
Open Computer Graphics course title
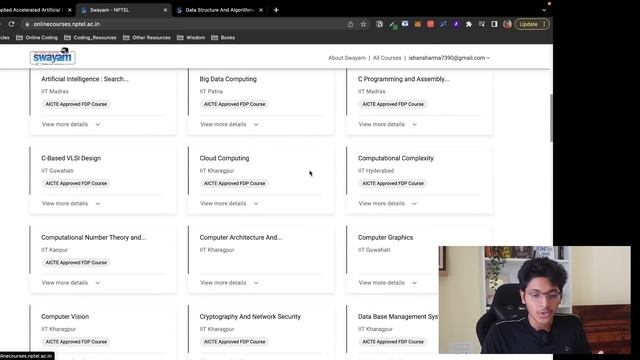[x=385, y=238]
